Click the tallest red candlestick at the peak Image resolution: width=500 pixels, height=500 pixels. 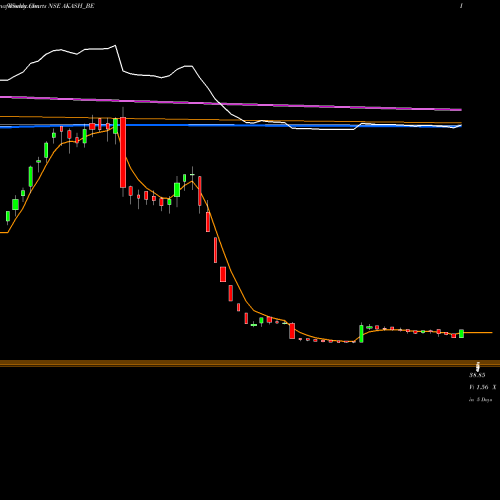coord(123,152)
